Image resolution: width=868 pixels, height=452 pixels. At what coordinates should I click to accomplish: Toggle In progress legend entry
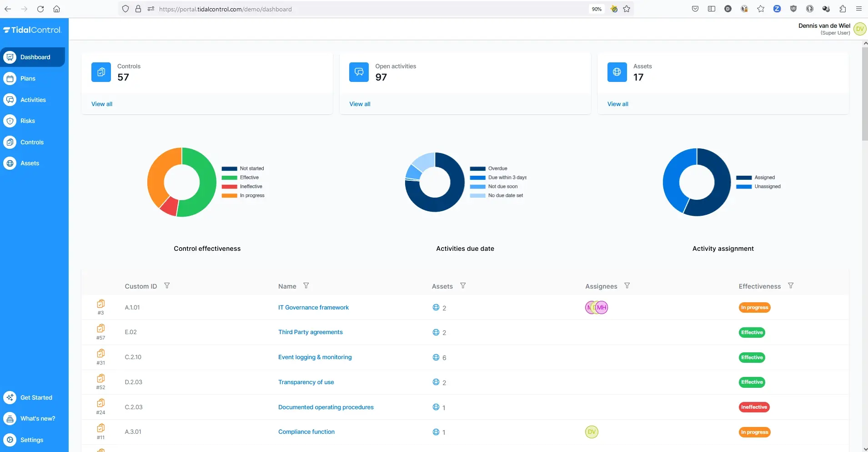[243, 196]
